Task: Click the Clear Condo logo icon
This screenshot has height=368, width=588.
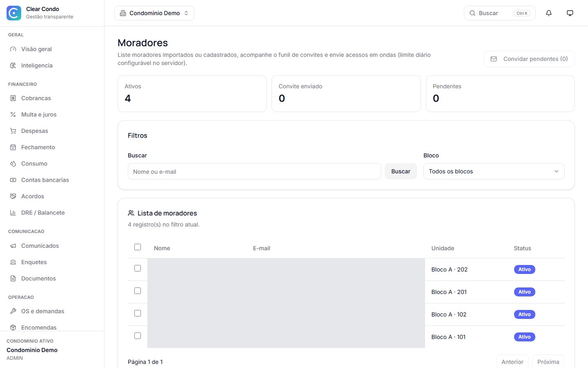Action: coord(14,13)
